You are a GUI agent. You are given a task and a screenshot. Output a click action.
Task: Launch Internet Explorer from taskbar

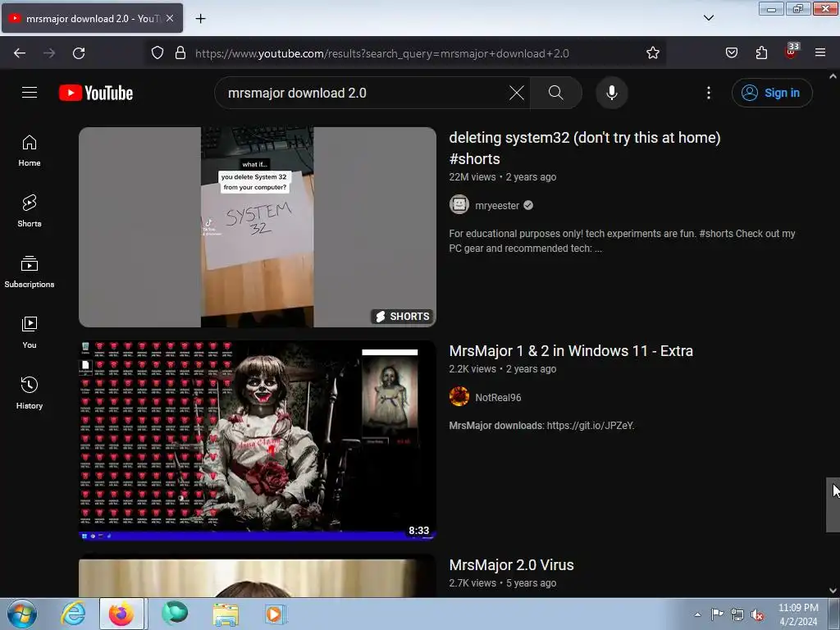[x=73, y=614]
